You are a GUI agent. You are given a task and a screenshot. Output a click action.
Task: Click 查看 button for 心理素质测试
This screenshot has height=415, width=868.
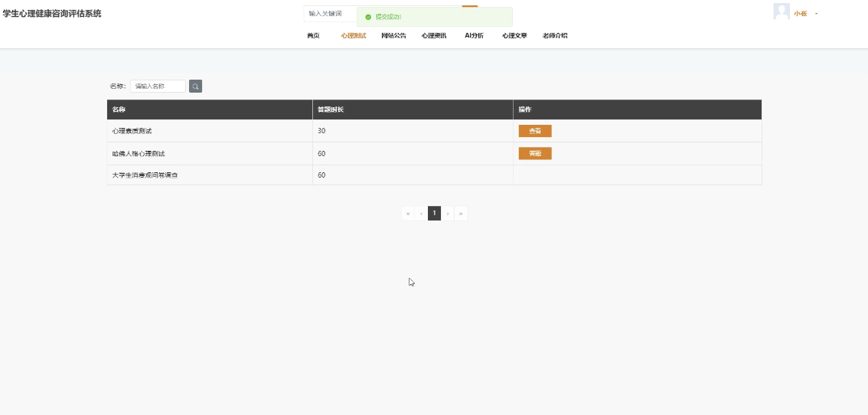[x=535, y=131]
